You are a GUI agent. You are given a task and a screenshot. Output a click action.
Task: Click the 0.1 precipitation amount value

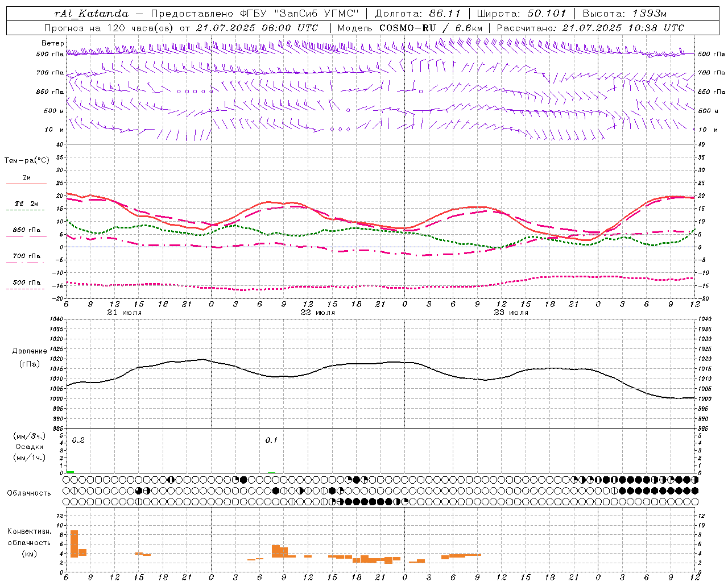point(271,440)
